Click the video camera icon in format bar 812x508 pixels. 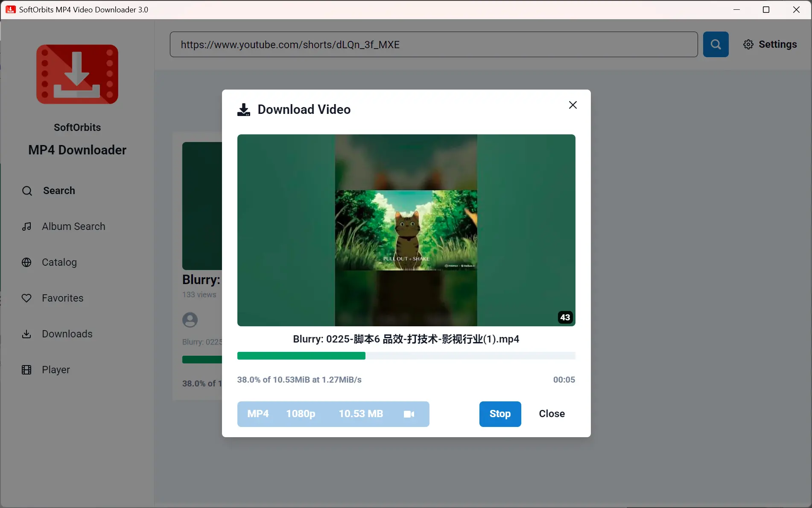[409, 414]
